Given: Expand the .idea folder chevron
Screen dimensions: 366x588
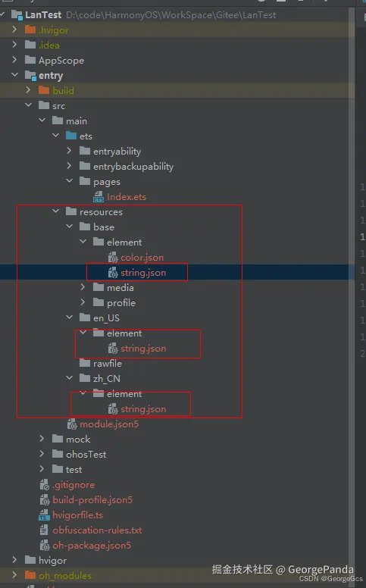Looking at the screenshot, I should point(14,44).
